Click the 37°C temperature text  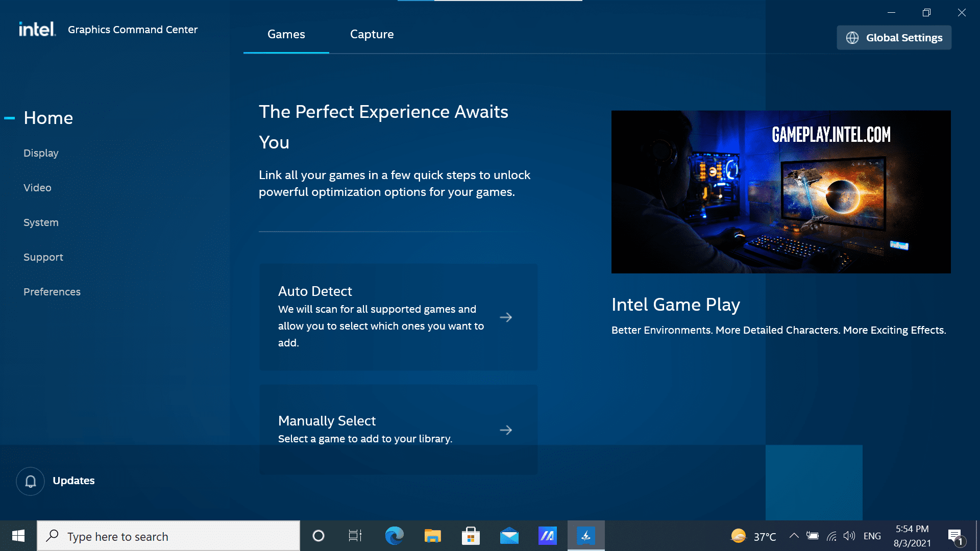[x=765, y=537]
